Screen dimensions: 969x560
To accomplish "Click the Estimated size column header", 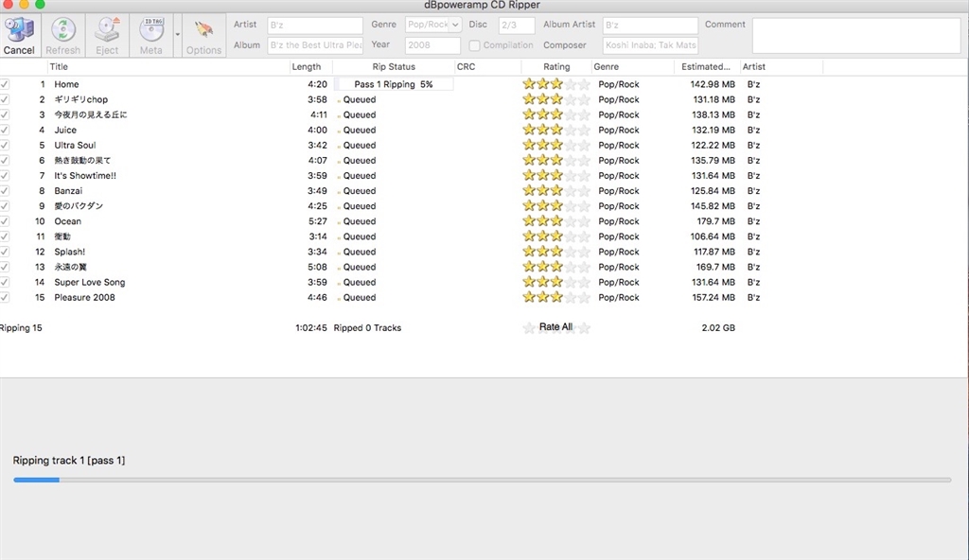I will [x=707, y=67].
